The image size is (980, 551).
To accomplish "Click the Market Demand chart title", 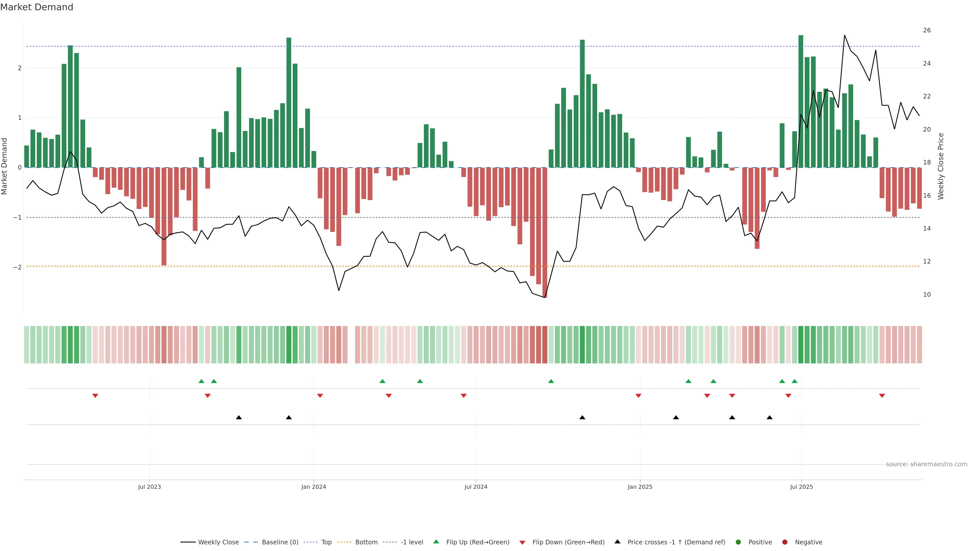I will tap(36, 7).
